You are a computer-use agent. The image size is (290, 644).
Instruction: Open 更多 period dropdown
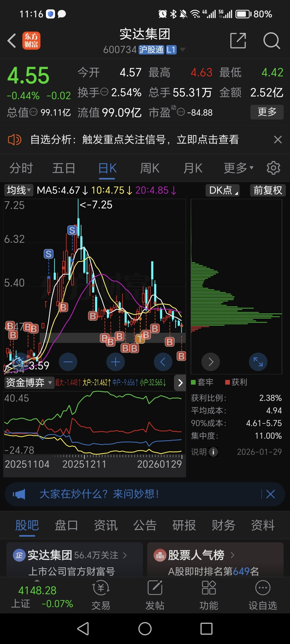[239, 168]
